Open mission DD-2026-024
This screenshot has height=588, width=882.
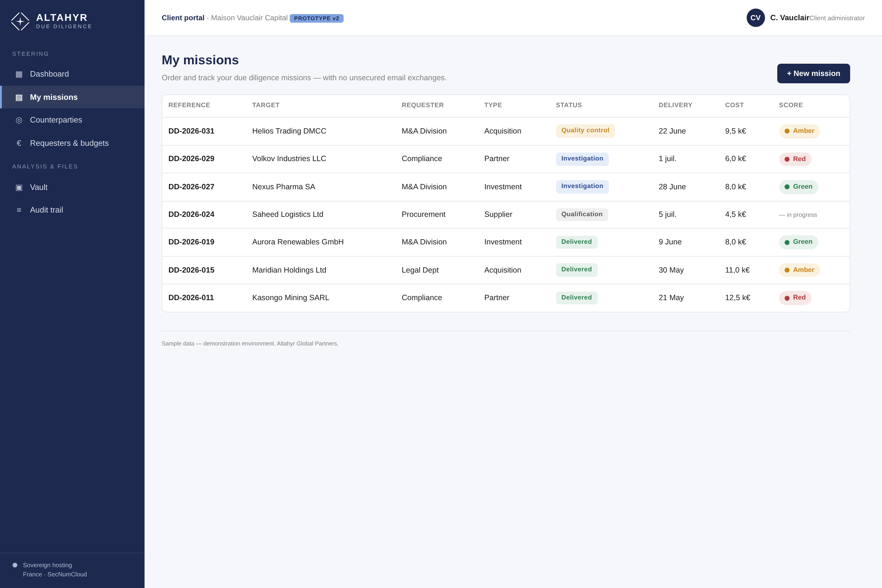tap(191, 214)
